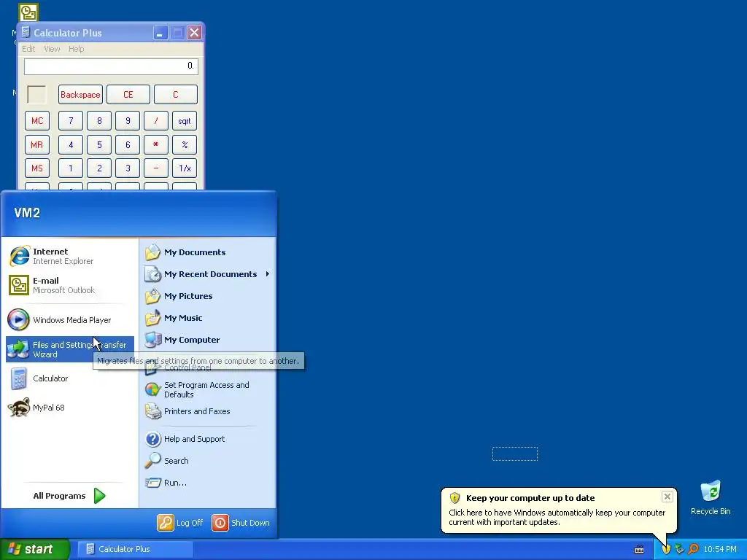Open Internet Explorer from Start menu
Screen dimensions: 747x560
69,256
